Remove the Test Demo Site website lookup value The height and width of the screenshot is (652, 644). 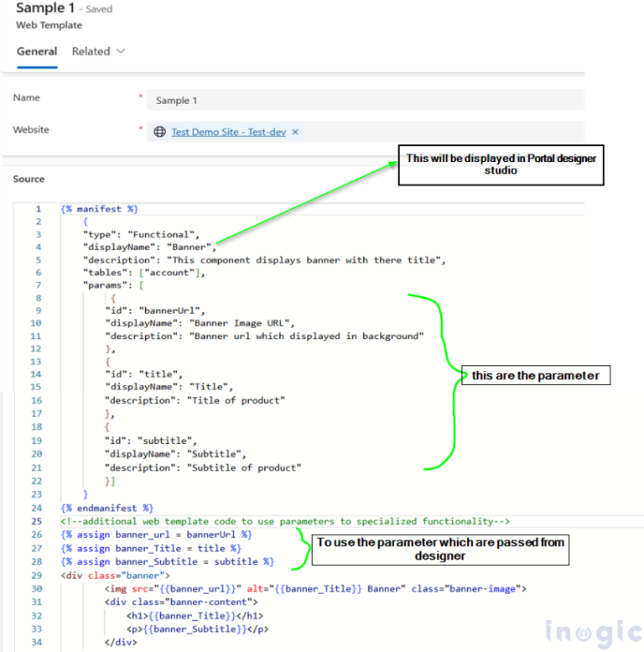pyautogui.click(x=295, y=133)
